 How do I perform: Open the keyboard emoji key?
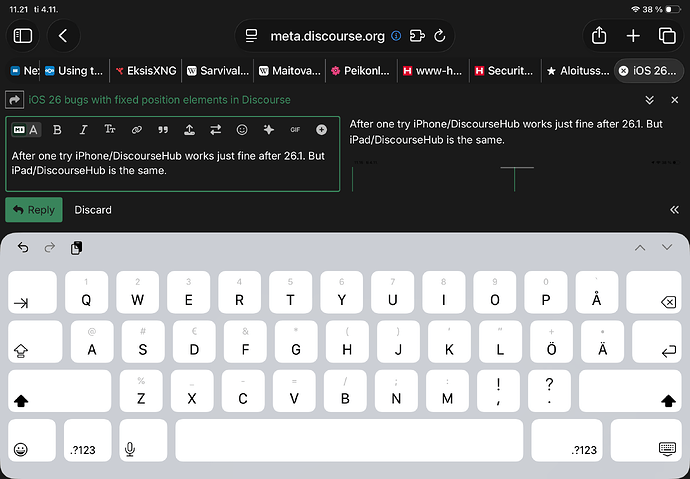point(32,440)
